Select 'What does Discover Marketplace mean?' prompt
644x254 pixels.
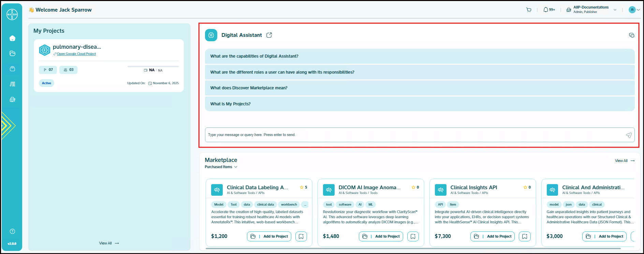point(249,88)
